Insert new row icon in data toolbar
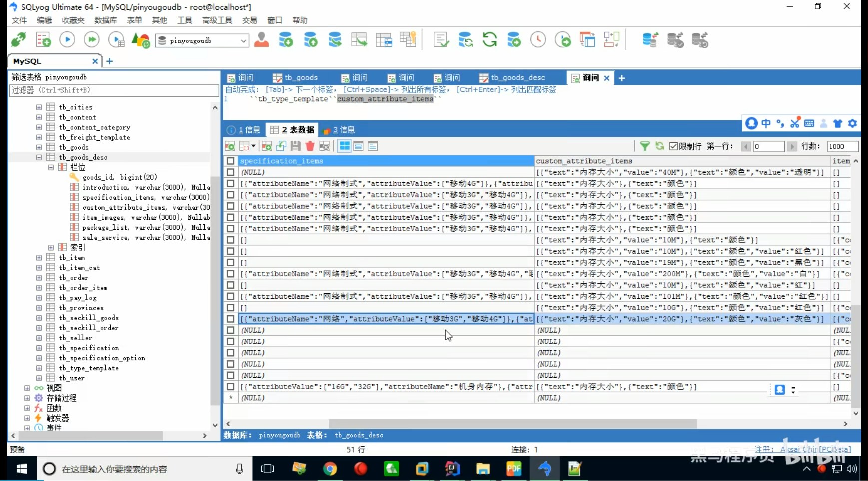Image resolution: width=868 pixels, height=481 pixels. (267, 146)
